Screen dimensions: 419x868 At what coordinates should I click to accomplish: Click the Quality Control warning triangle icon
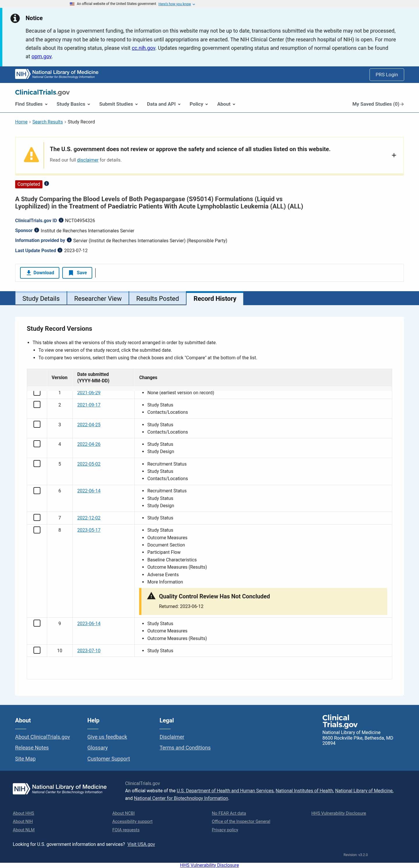151,596
